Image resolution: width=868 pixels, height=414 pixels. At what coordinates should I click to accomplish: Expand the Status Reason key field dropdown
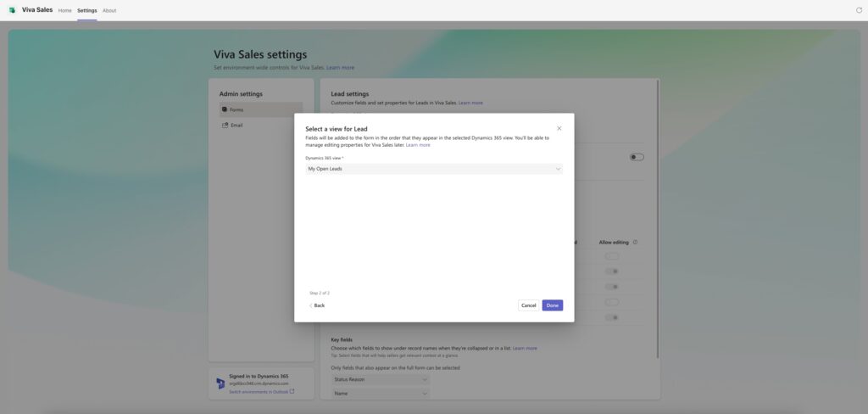381,379
